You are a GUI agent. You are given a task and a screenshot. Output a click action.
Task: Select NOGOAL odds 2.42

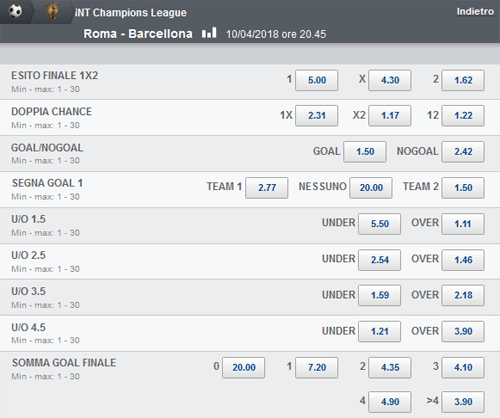tap(463, 152)
